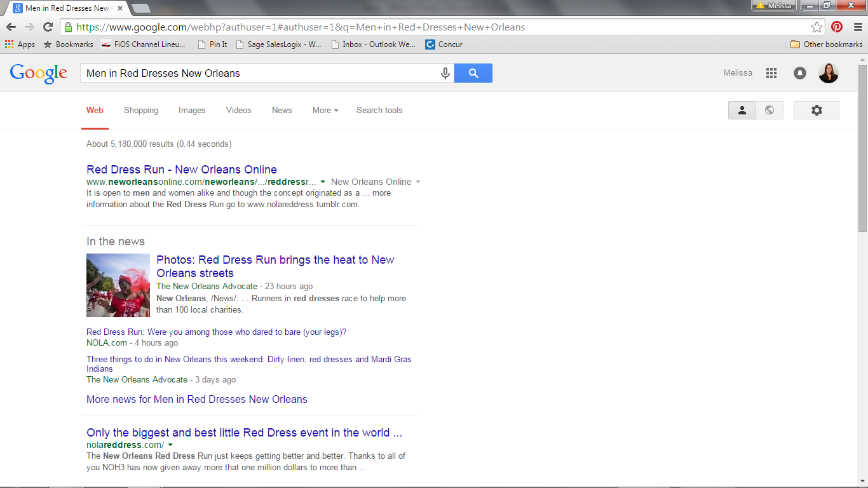Open the Chrome hamburger menu

coord(857,27)
